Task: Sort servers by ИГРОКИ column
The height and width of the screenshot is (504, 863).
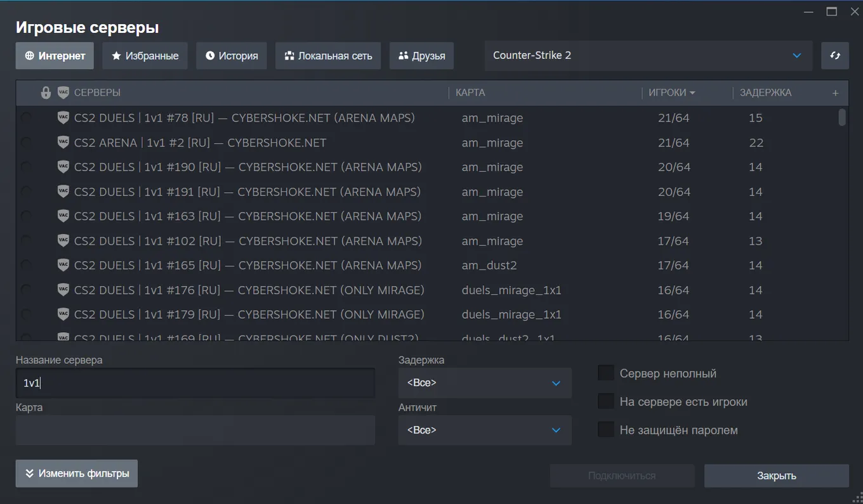Action: (x=672, y=93)
